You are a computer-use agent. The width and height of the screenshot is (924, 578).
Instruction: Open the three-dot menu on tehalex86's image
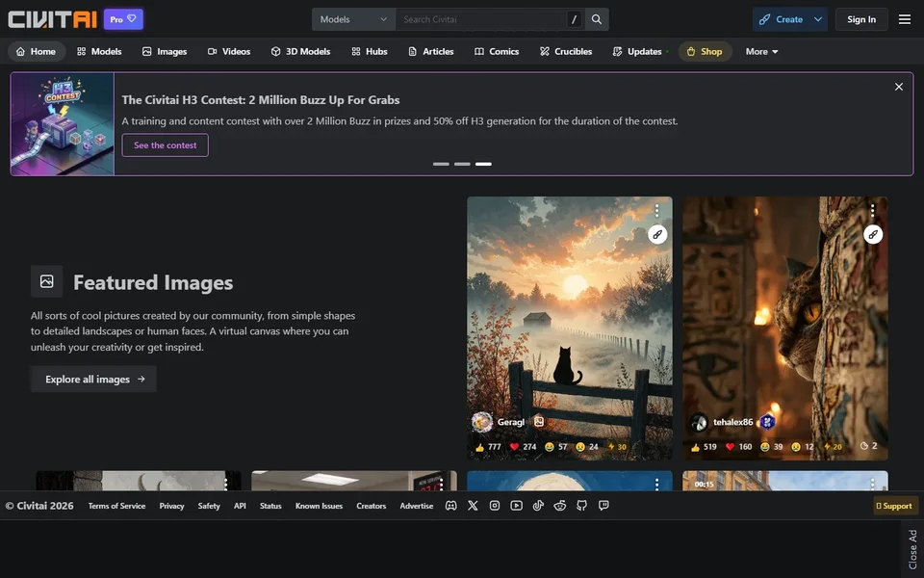(873, 211)
